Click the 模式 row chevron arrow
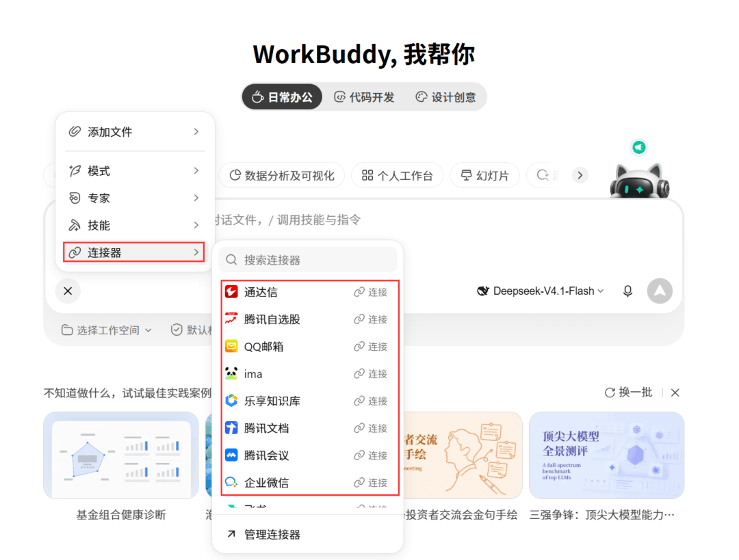This screenshot has width=739, height=560. 196,170
